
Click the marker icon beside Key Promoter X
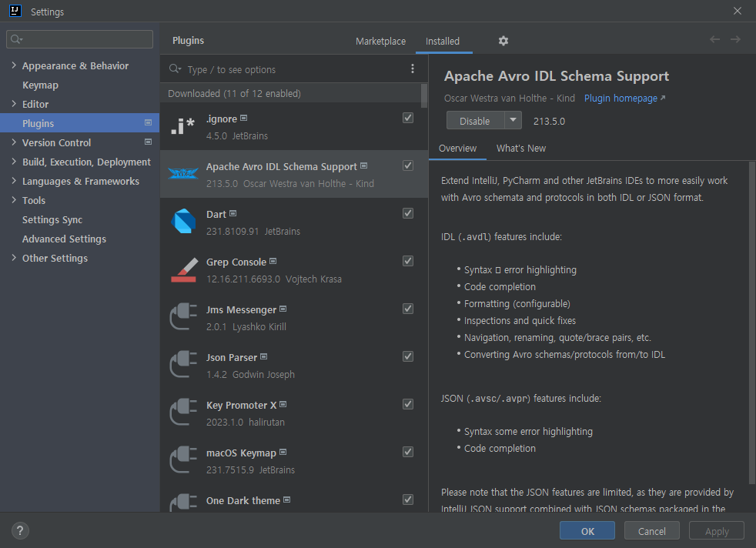(x=283, y=404)
